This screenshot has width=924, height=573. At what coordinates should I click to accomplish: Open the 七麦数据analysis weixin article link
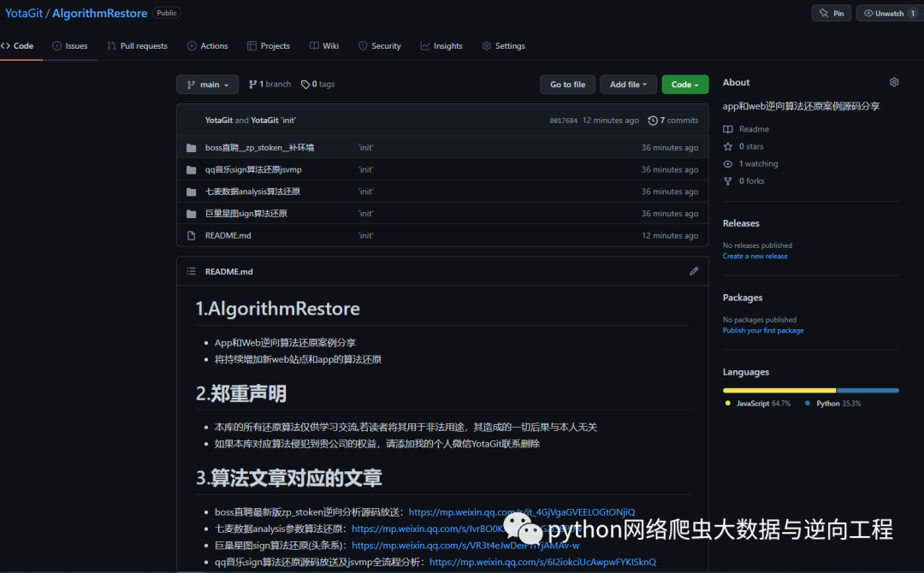coord(465,529)
